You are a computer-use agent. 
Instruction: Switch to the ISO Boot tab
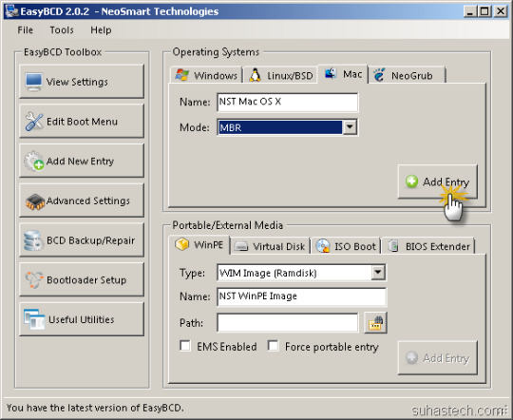tap(346, 246)
